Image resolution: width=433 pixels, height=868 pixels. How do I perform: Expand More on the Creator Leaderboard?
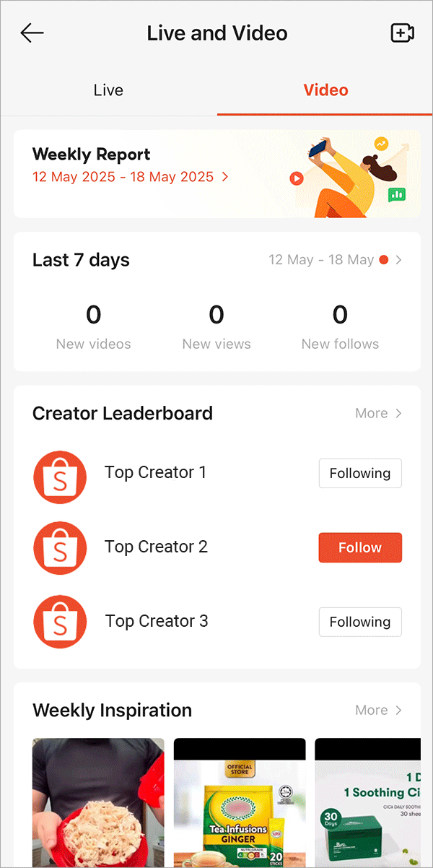(x=379, y=413)
